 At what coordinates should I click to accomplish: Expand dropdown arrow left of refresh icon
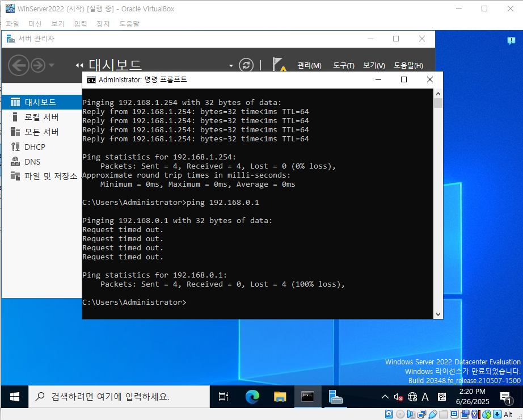tap(231, 66)
